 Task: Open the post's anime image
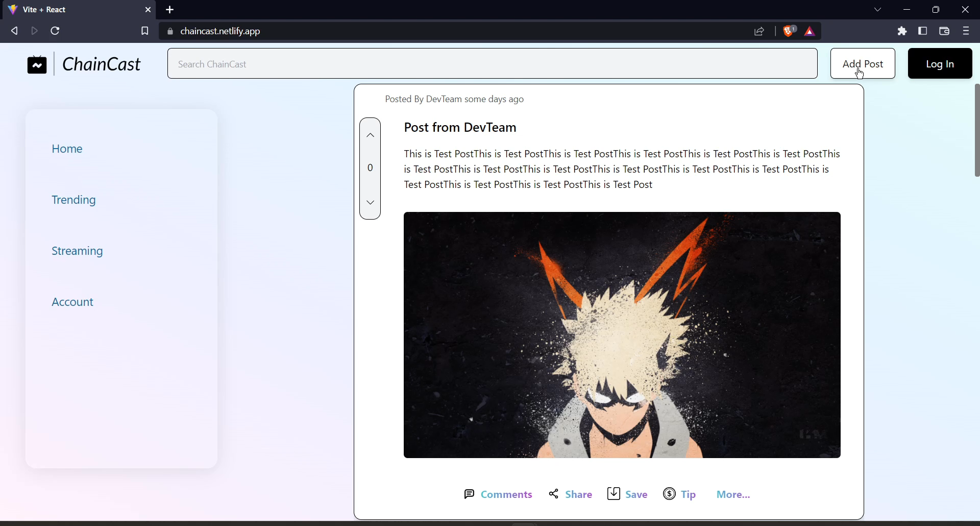tap(622, 335)
